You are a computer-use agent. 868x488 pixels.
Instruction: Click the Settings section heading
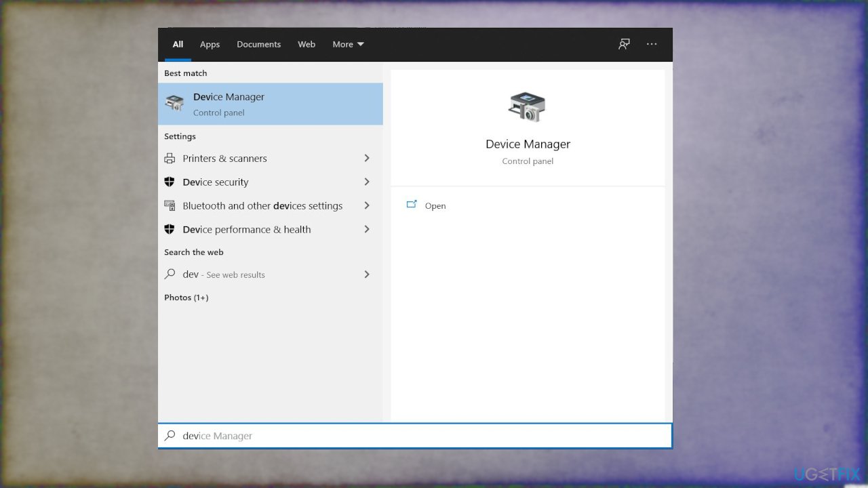point(180,136)
